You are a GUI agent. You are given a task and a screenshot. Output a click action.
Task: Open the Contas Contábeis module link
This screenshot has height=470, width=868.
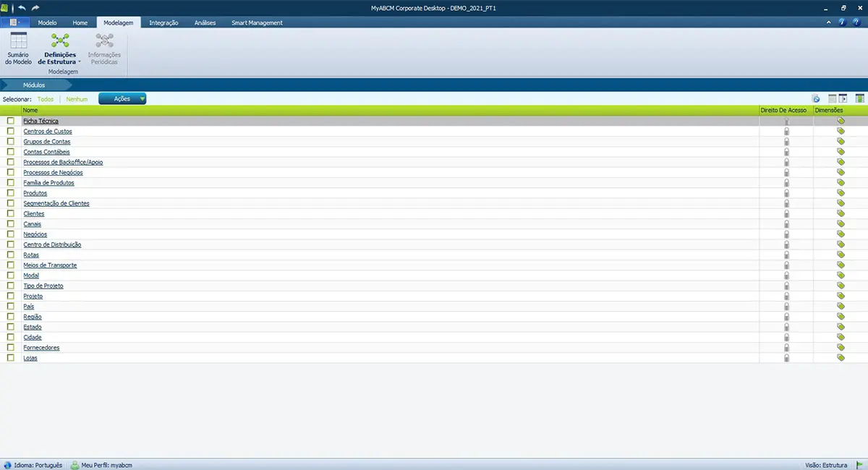(x=46, y=152)
